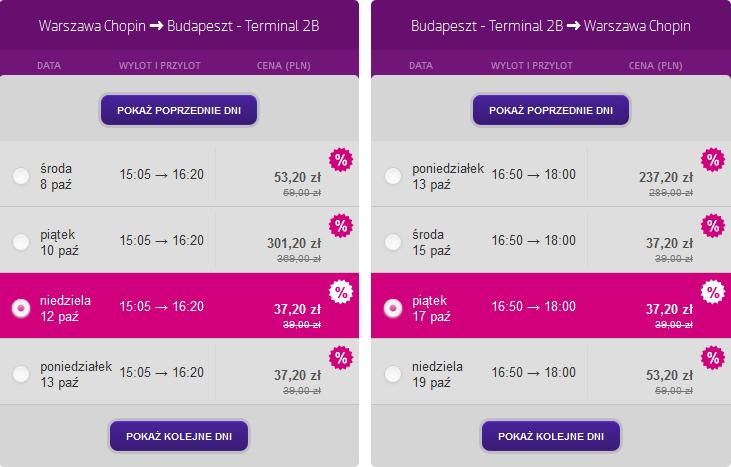Show next days for Warszawa to Budapeszt
731x467 pixels.
coord(179,436)
